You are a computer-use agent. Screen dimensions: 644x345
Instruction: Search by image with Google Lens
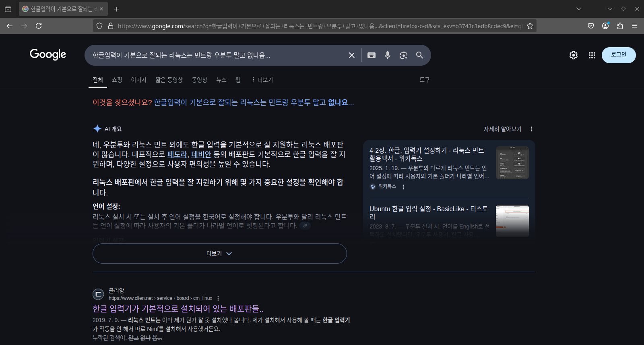(x=404, y=55)
